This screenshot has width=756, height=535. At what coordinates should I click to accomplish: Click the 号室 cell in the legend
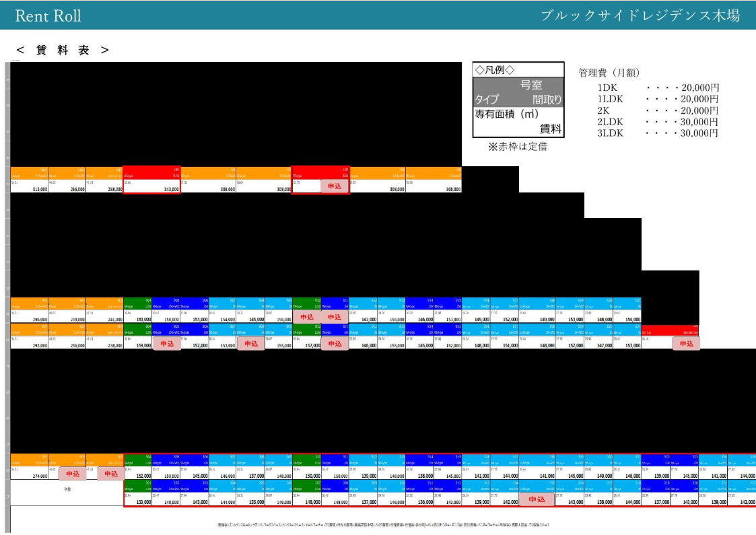pyautogui.click(x=530, y=85)
